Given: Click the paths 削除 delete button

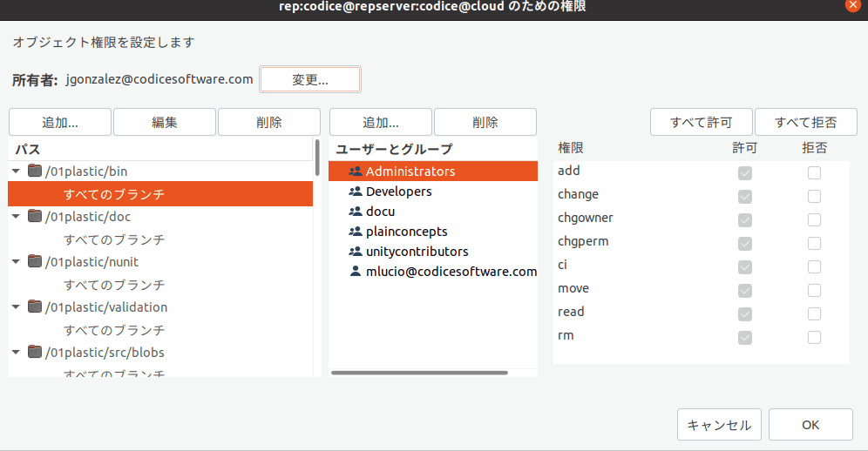Looking at the screenshot, I should (x=269, y=122).
